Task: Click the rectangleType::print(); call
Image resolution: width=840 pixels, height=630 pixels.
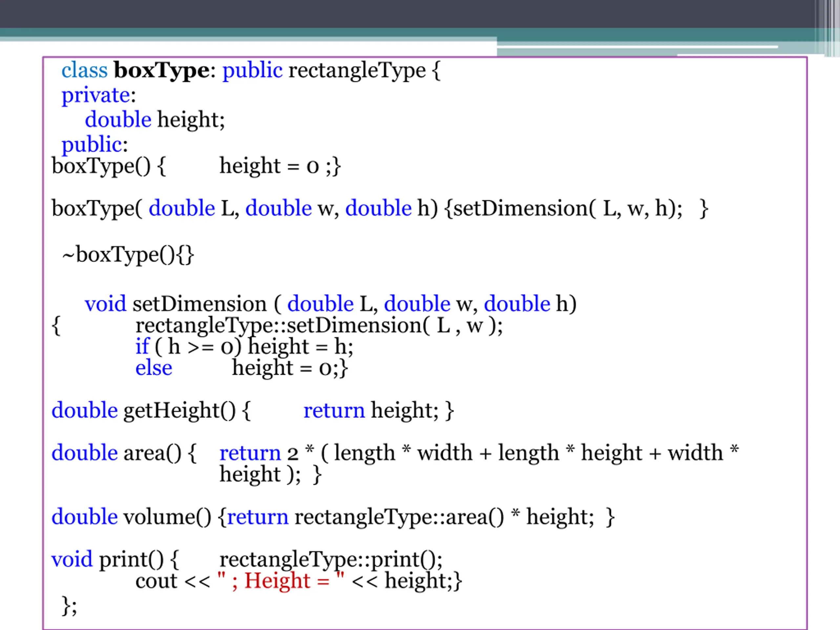Action: (330, 560)
